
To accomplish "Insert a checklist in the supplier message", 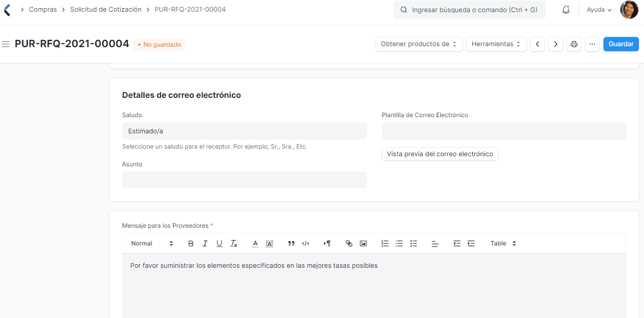I will click(413, 243).
